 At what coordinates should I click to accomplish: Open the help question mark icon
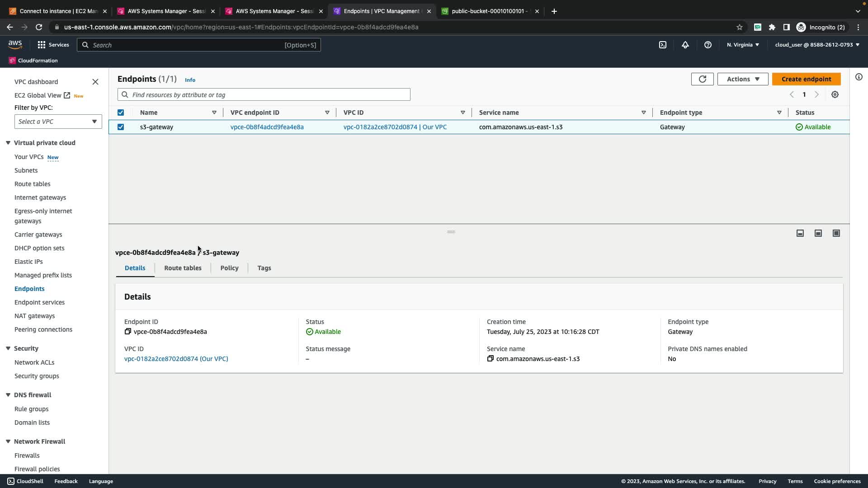coord(708,45)
